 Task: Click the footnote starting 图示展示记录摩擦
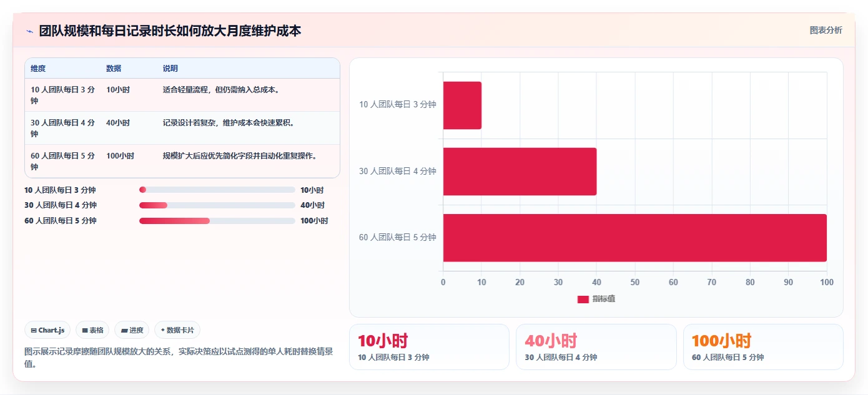coord(179,358)
